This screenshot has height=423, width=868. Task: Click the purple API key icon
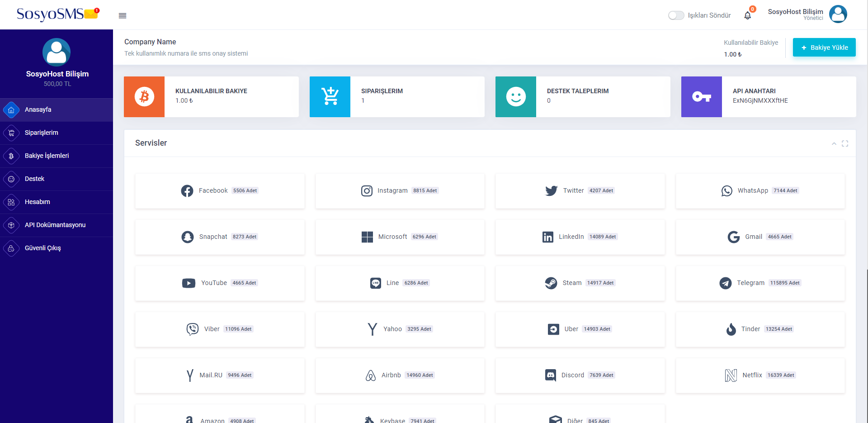(x=702, y=97)
